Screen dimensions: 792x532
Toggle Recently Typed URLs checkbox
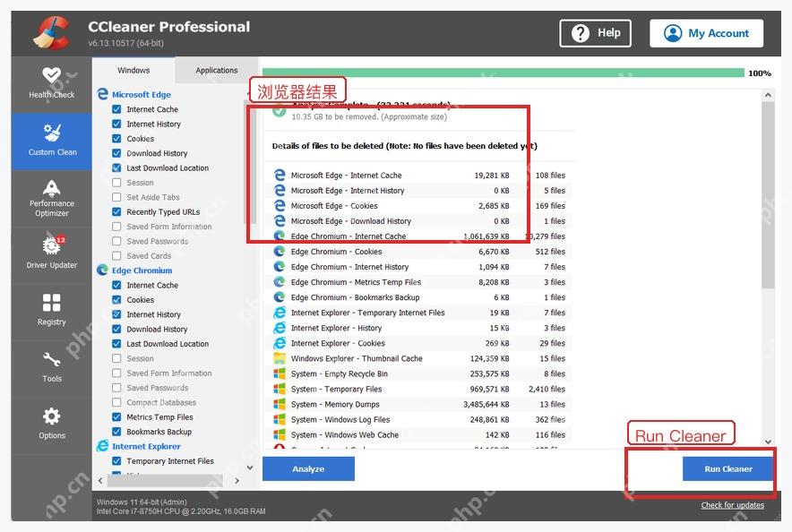point(116,211)
